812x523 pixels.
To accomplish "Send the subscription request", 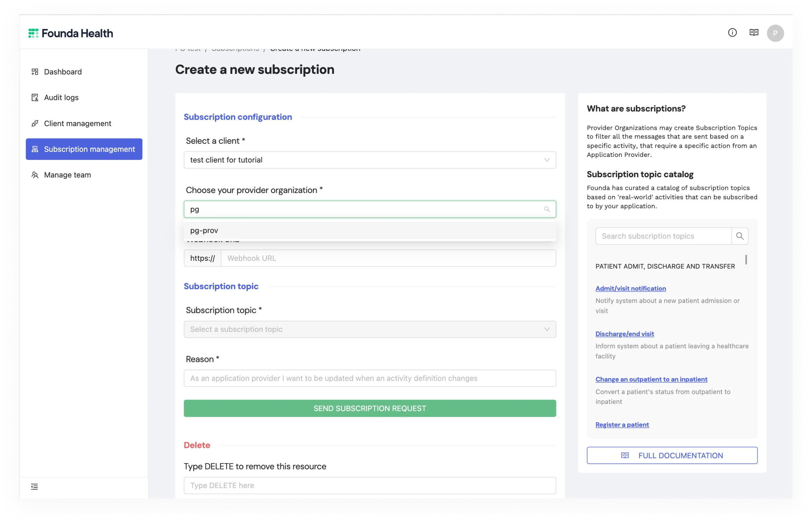I will pos(370,408).
